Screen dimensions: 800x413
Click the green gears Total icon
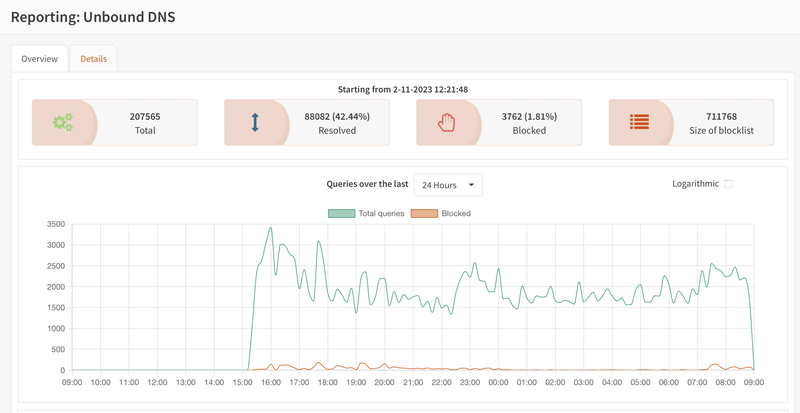click(63, 123)
